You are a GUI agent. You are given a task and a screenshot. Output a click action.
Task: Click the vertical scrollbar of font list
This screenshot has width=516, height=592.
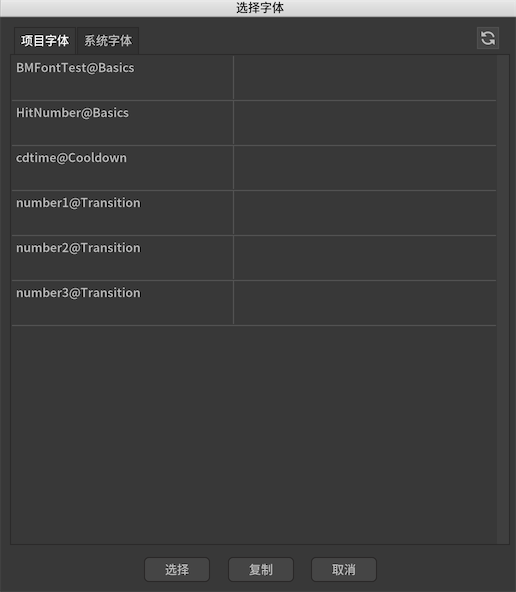pos(502,299)
